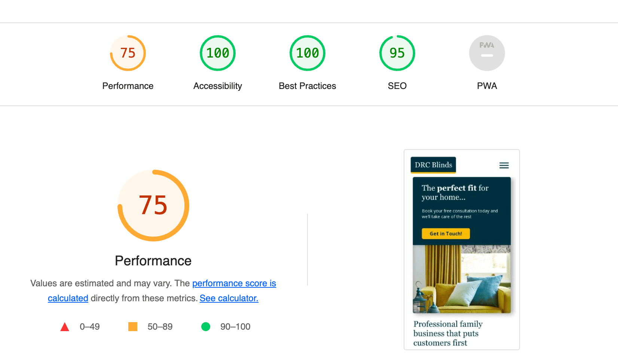
Task: Click the hamburger menu in the page preview
Action: click(x=504, y=166)
